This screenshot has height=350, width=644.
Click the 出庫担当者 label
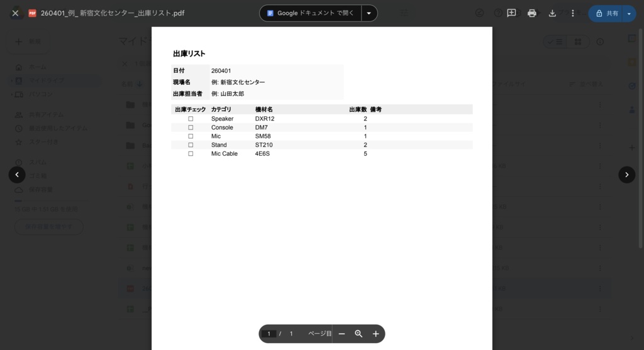click(187, 94)
